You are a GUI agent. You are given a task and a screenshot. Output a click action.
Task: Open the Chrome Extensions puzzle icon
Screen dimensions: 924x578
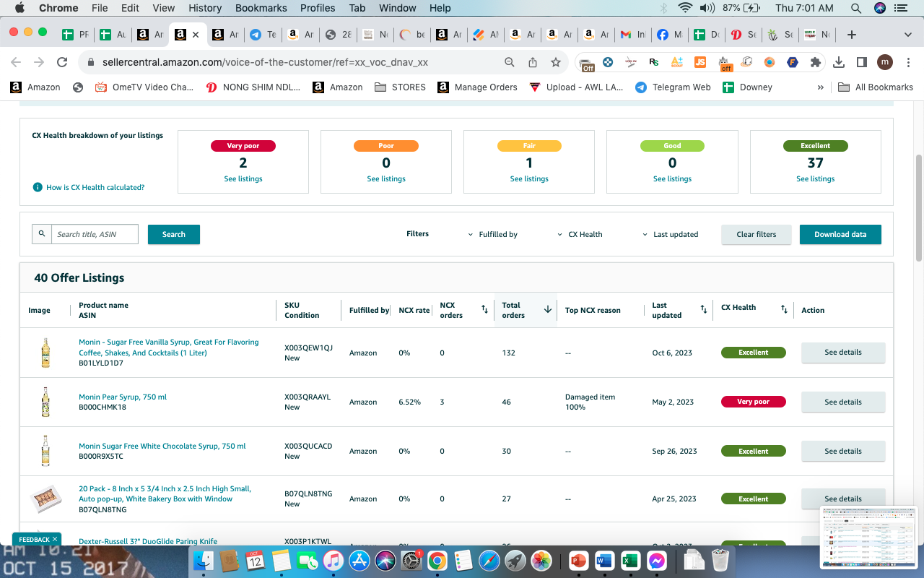[x=816, y=62]
